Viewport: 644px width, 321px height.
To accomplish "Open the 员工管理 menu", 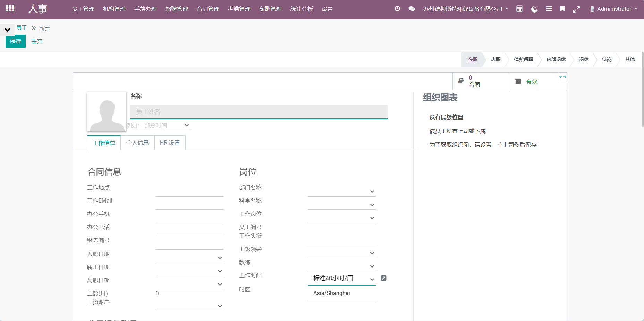I will coord(83,9).
